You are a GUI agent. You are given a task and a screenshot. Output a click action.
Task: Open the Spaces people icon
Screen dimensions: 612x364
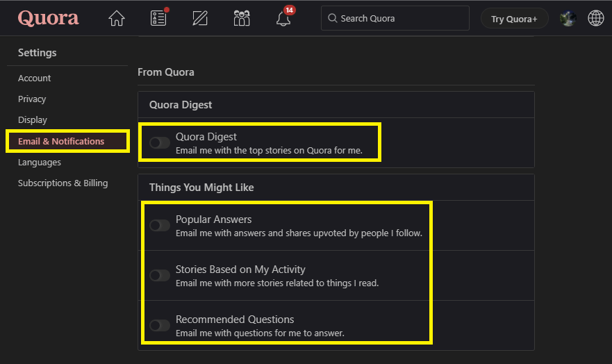(x=242, y=19)
